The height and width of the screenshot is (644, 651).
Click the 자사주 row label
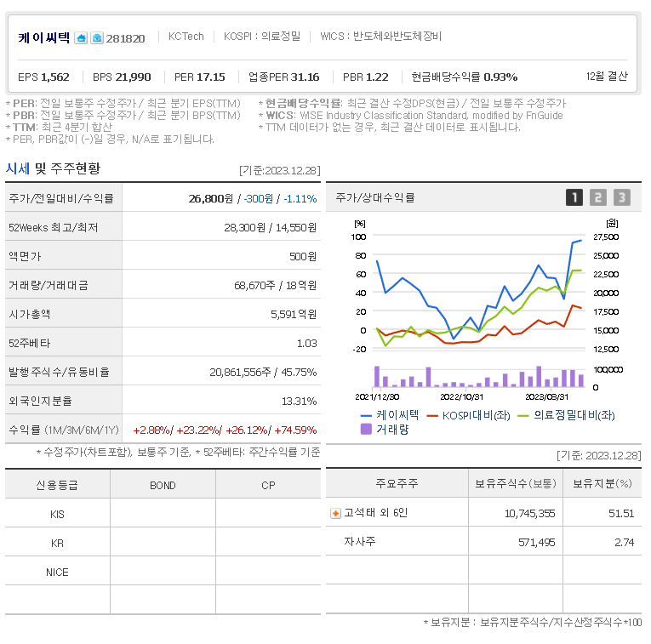360,542
